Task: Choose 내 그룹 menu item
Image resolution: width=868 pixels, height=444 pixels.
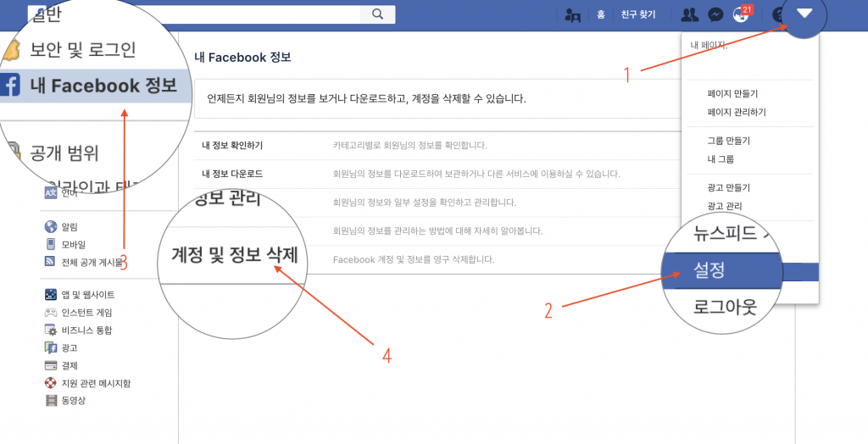Action: click(x=721, y=159)
